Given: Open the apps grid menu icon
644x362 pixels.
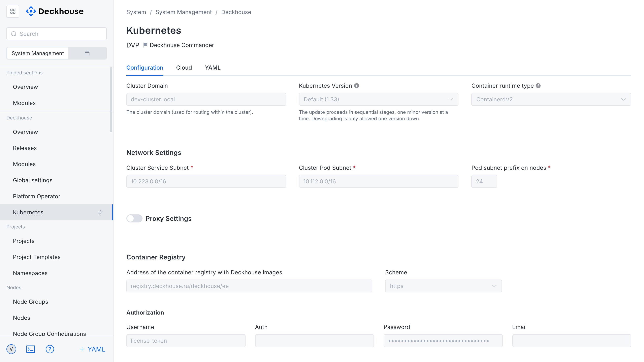Looking at the screenshot, I should [13, 11].
